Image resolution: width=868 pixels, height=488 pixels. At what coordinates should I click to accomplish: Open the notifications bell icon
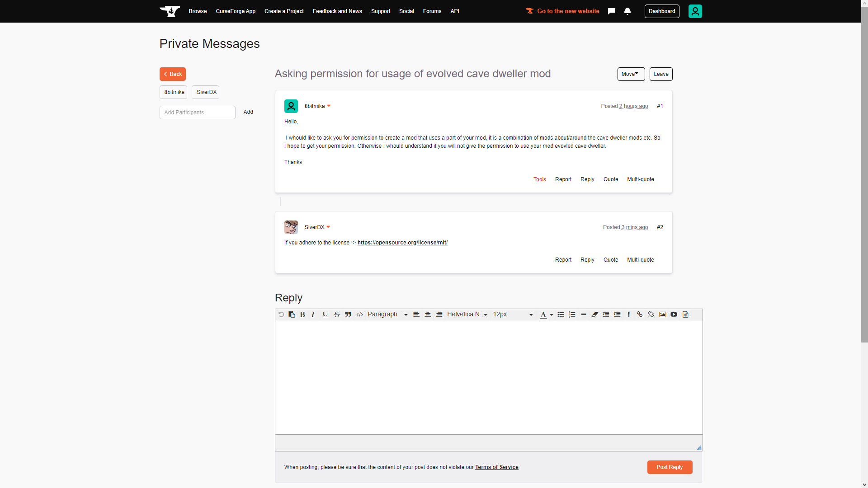pyautogui.click(x=627, y=11)
